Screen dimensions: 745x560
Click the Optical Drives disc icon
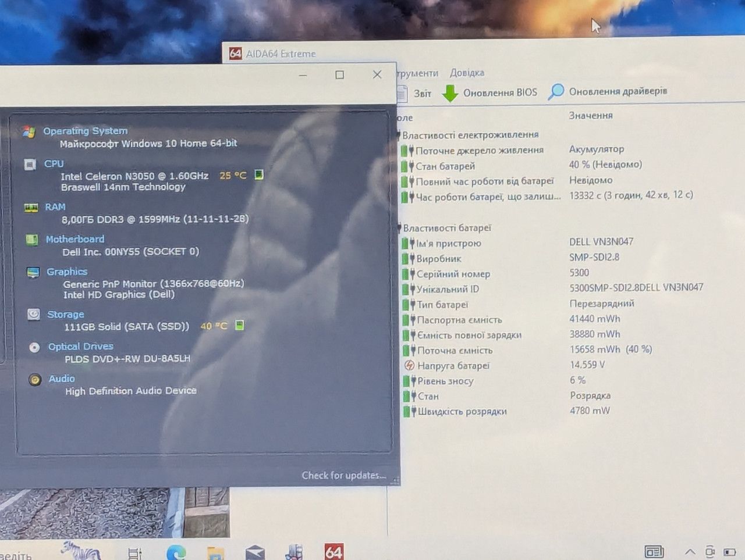35,347
